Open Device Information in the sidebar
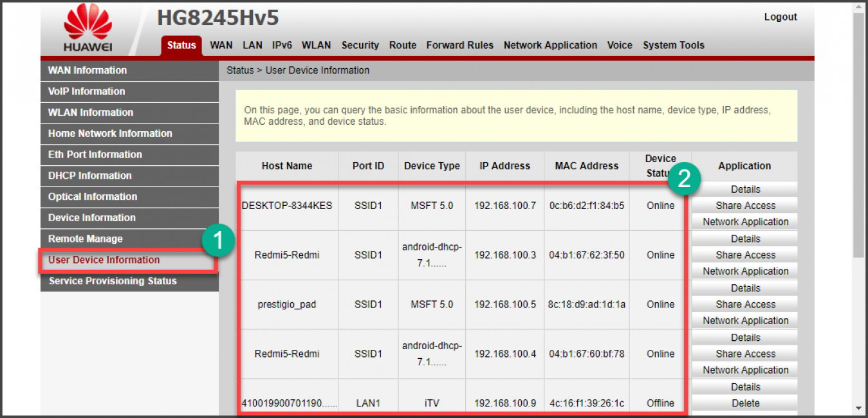Viewport: 868px width, 418px height. pos(129,218)
